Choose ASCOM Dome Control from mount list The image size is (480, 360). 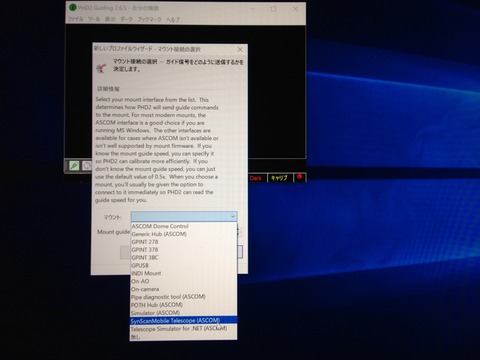(183, 226)
